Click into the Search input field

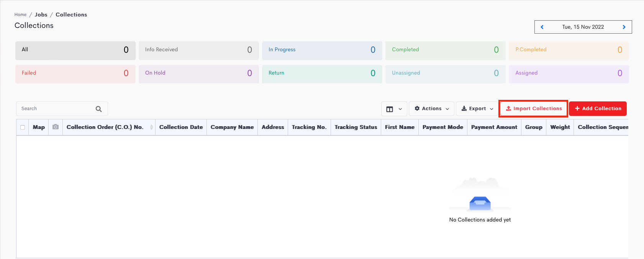56,109
